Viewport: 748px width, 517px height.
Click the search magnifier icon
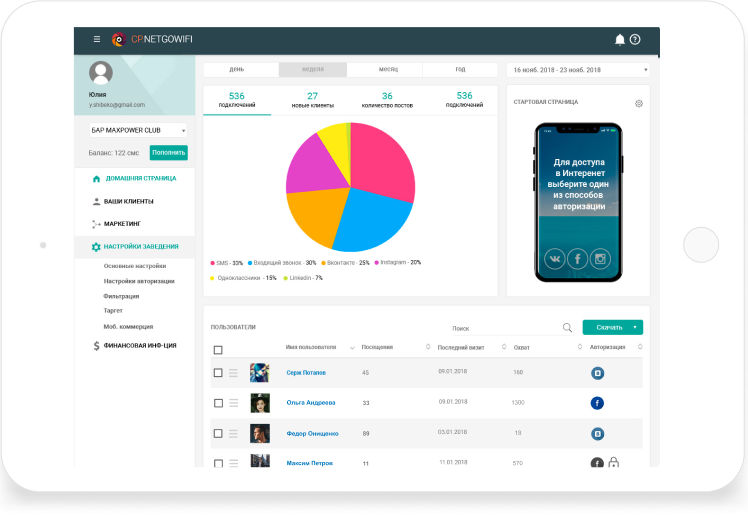tap(567, 327)
